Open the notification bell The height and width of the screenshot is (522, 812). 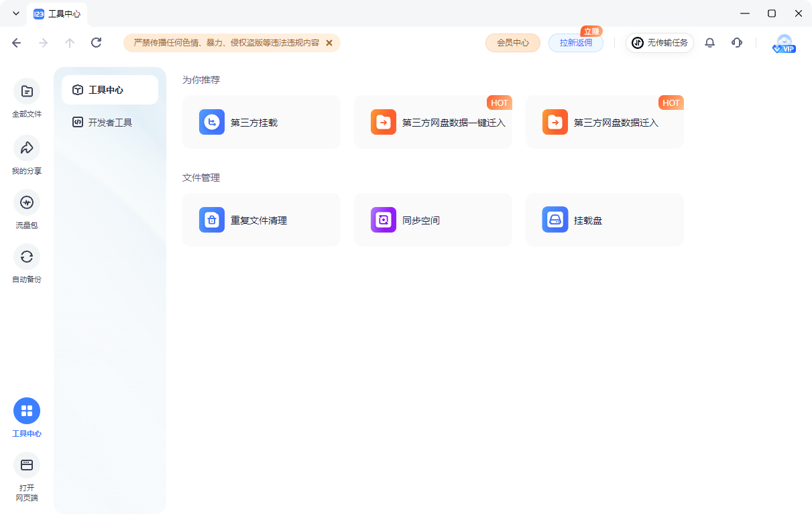pyautogui.click(x=709, y=42)
